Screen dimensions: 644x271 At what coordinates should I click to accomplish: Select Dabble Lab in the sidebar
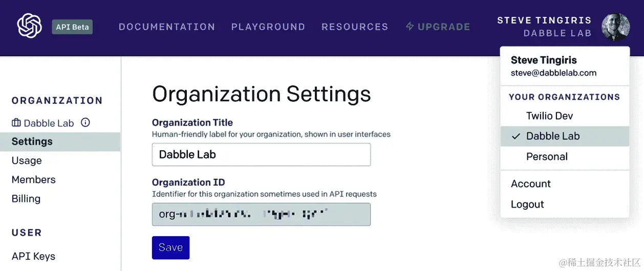click(x=49, y=123)
